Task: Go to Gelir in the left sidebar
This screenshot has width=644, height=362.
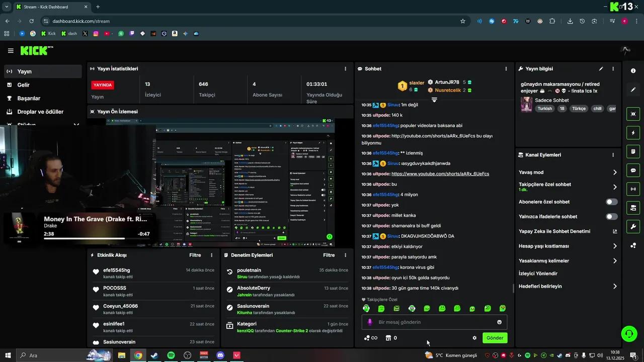Action: (24, 85)
